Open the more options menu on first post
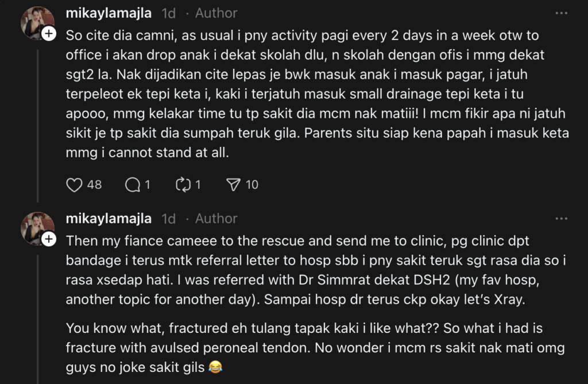Image resolution: width=588 pixels, height=384 pixels. click(560, 13)
